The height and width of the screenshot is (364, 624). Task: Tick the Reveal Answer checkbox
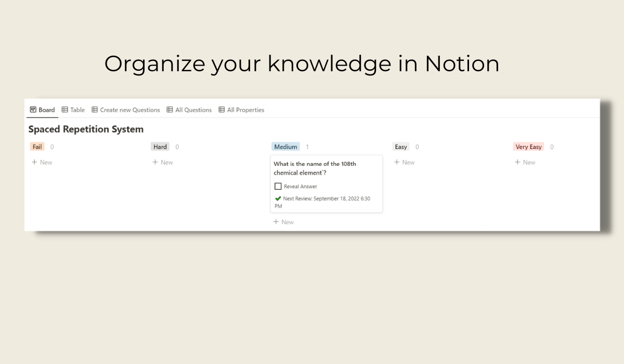278,186
